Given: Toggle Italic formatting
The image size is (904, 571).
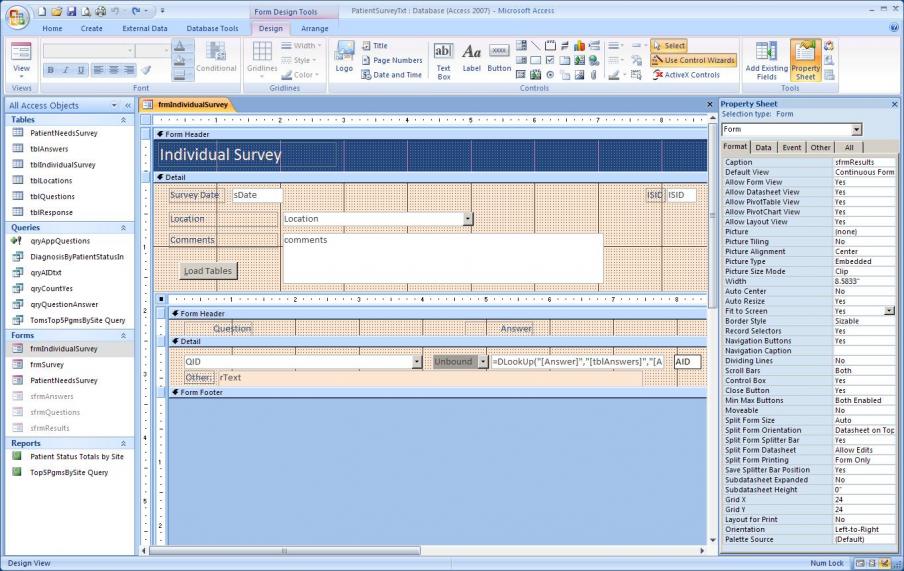Looking at the screenshot, I should tap(66, 70).
